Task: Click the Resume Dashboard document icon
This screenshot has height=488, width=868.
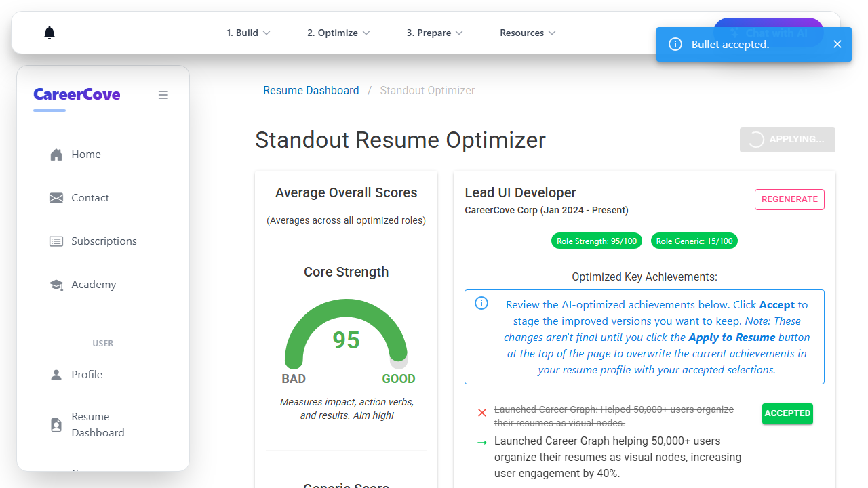Action: point(56,425)
